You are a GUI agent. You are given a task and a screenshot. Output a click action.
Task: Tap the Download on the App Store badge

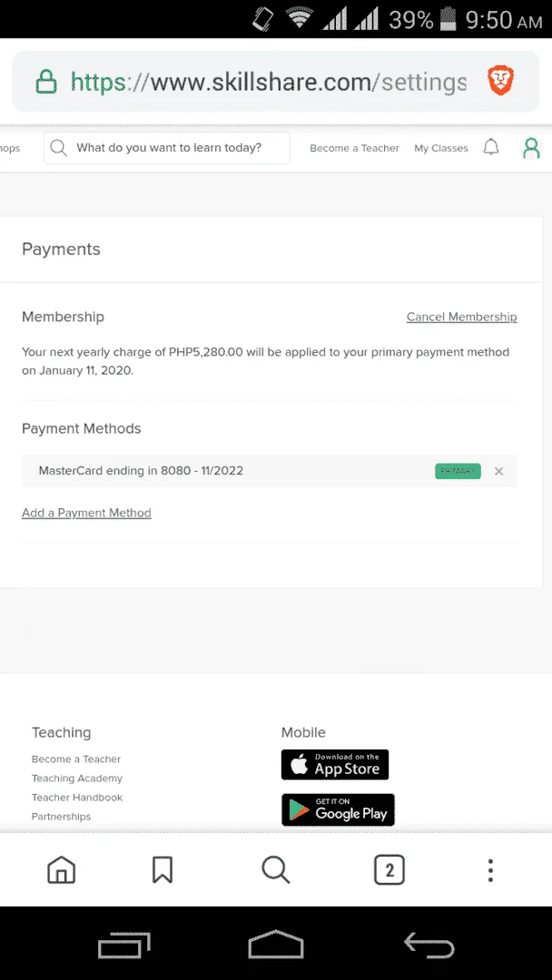click(335, 764)
